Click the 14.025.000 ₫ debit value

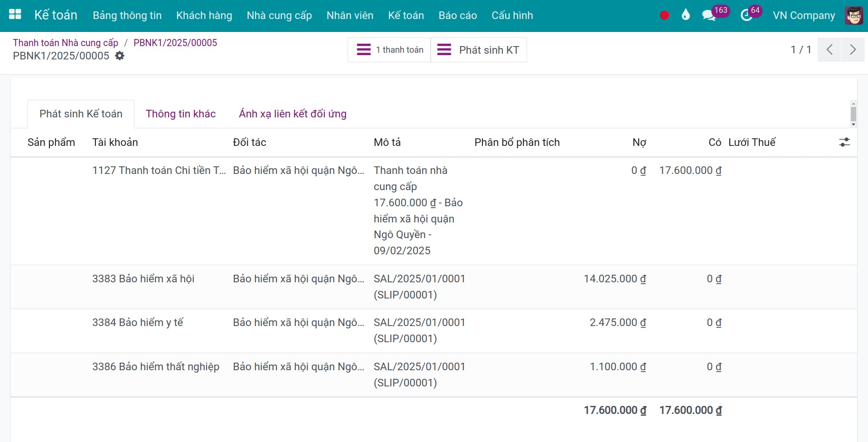(614, 279)
